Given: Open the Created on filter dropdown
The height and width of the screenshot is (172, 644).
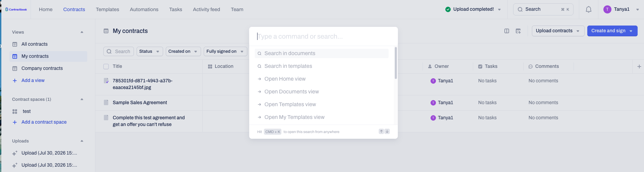Looking at the screenshot, I should coord(183,51).
